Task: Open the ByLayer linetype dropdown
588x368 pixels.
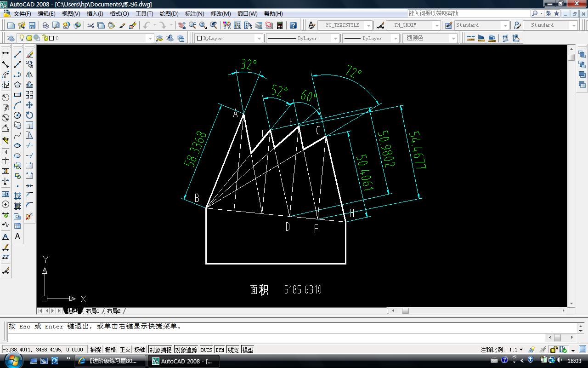Action: coord(335,38)
